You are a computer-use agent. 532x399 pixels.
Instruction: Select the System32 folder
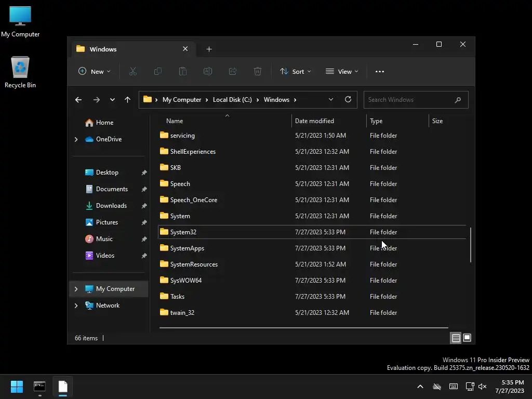pyautogui.click(x=312, y=232)
